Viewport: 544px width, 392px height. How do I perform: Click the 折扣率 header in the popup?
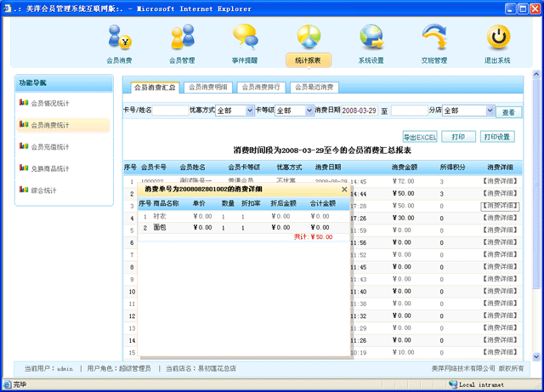click(x=251, y=203)
